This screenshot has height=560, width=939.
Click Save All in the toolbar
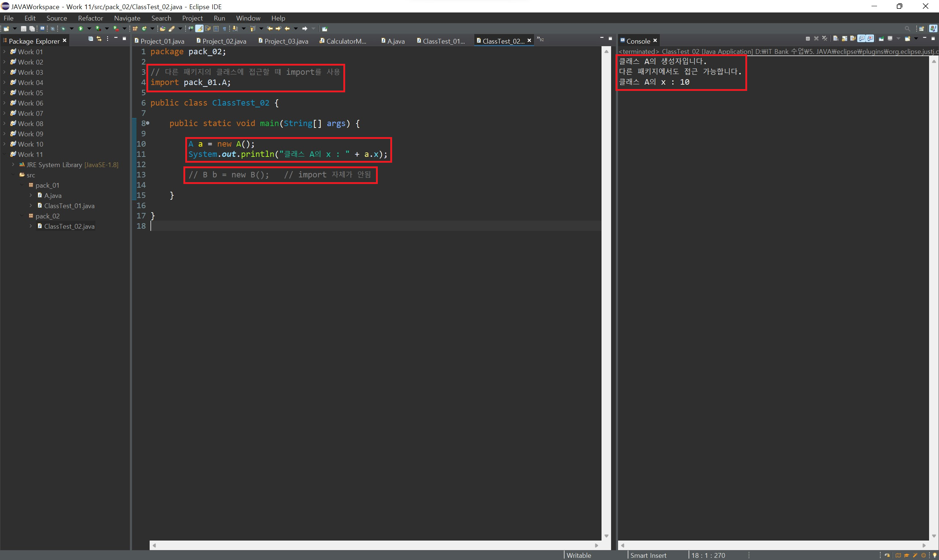[x=32, y=29]
